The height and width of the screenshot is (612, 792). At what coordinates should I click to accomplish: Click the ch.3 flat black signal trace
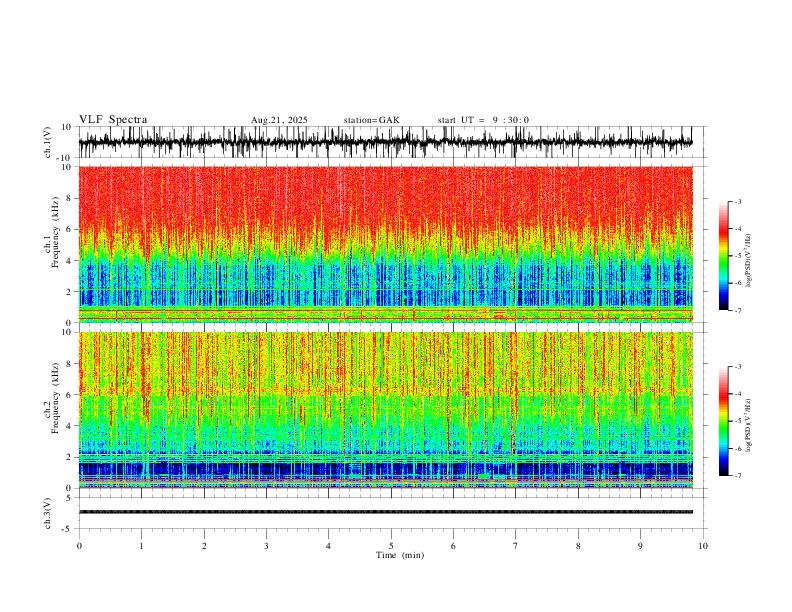click(x=385, y=512)
